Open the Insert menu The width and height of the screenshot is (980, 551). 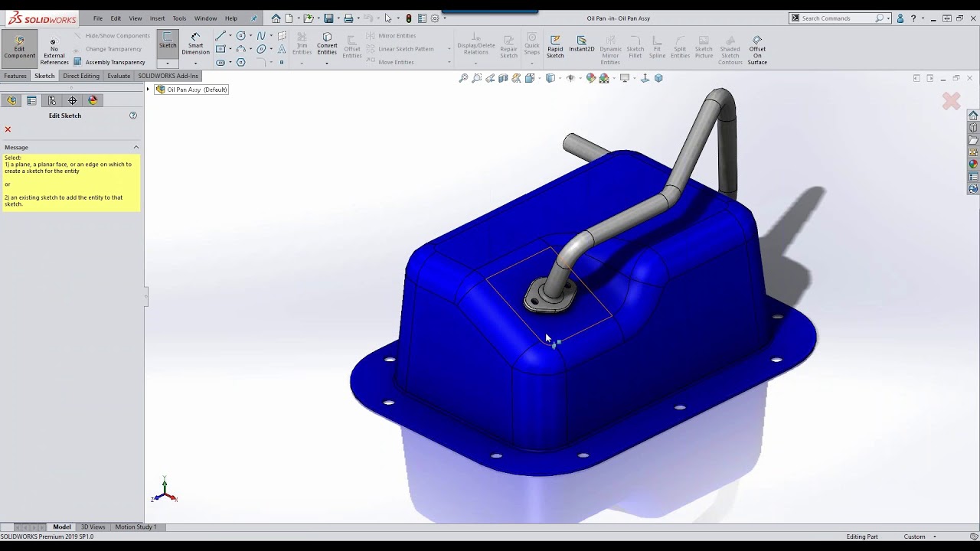coord(157,18)
